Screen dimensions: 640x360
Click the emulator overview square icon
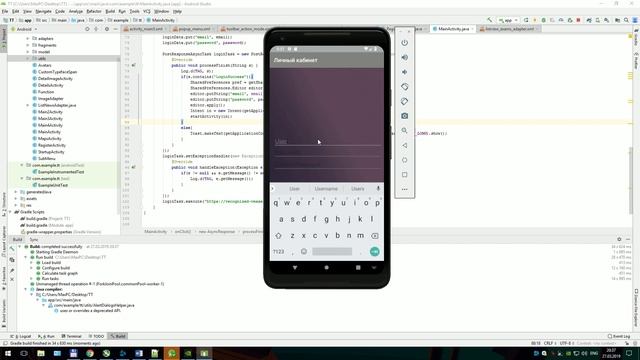tap(404, 175)
